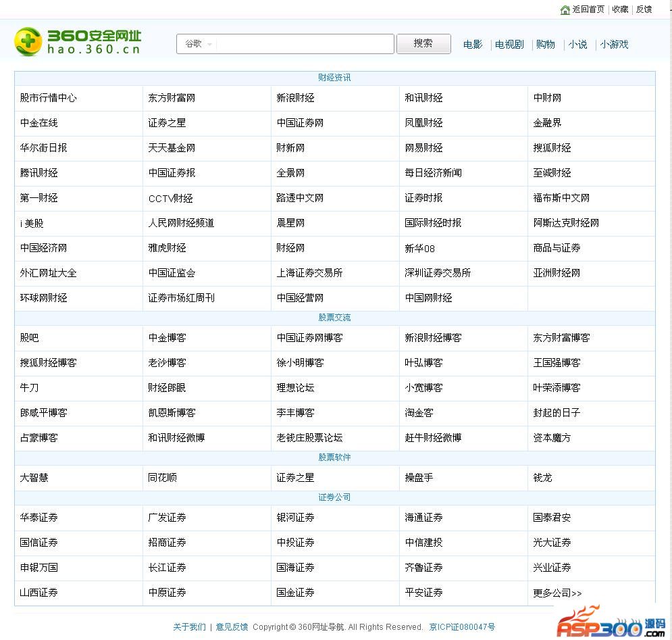Open 郎咸平博客 link
The height and width of the screenshot is (640, 672).
(x=43, y=413)
